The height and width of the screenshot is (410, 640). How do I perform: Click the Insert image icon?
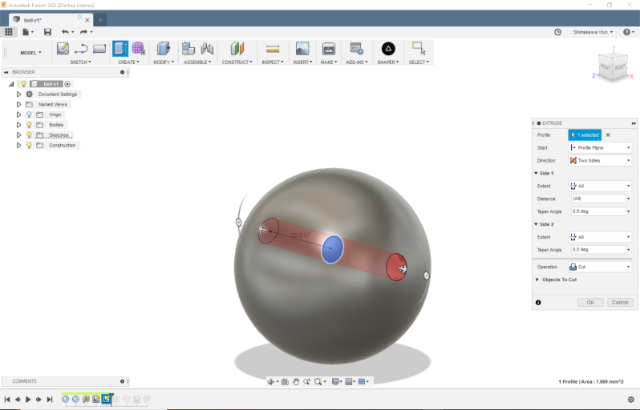coord(302,49)
